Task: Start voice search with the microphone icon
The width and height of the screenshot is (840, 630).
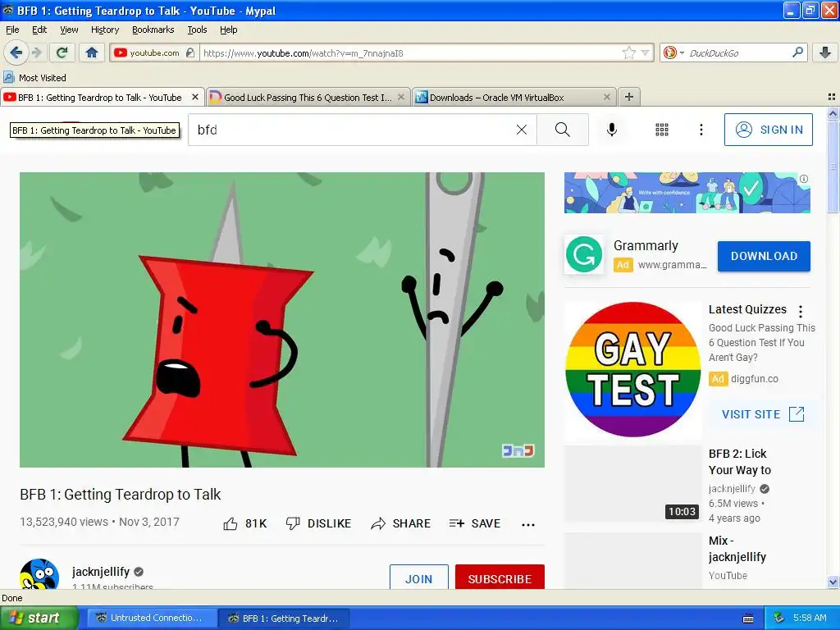Action: 612,130
